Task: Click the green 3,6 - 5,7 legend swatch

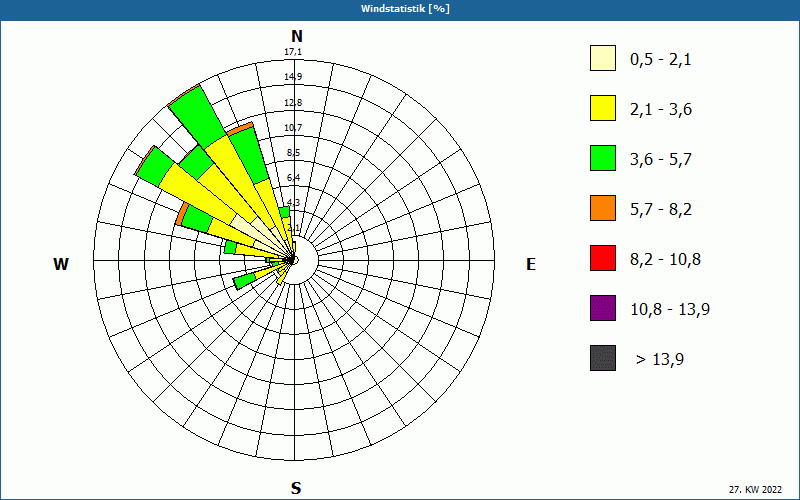Action: 603,158
